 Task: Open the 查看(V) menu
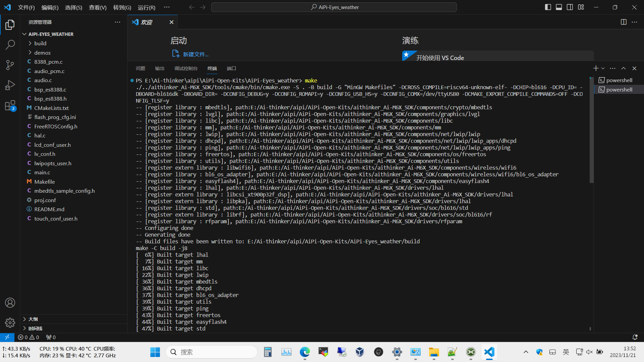[98, 7]
